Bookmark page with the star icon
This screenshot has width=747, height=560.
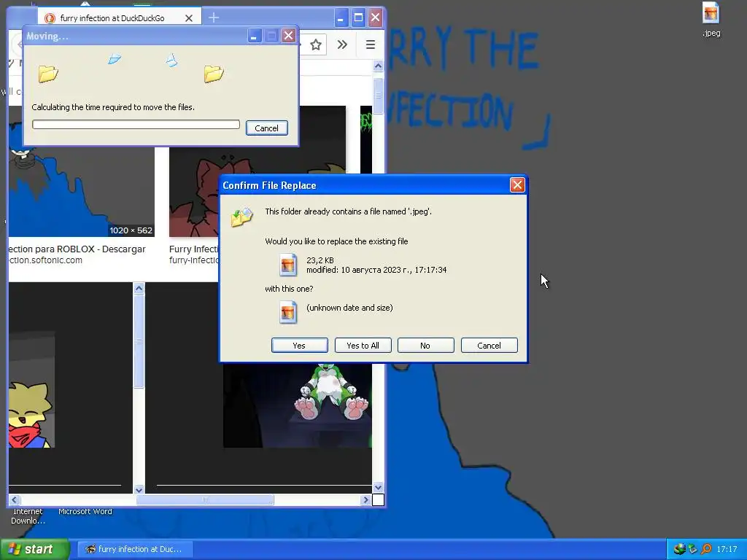coord(315,44)
